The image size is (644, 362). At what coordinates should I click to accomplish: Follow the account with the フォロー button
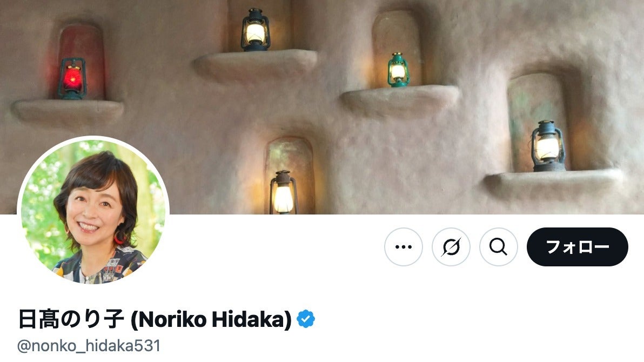(x=578, y=247)
